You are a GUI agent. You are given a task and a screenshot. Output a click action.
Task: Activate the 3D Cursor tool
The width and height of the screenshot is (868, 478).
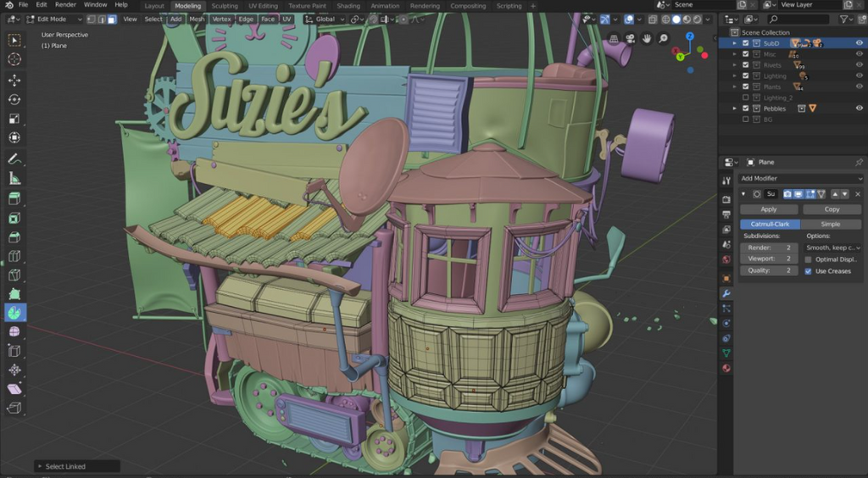(14, 59)
